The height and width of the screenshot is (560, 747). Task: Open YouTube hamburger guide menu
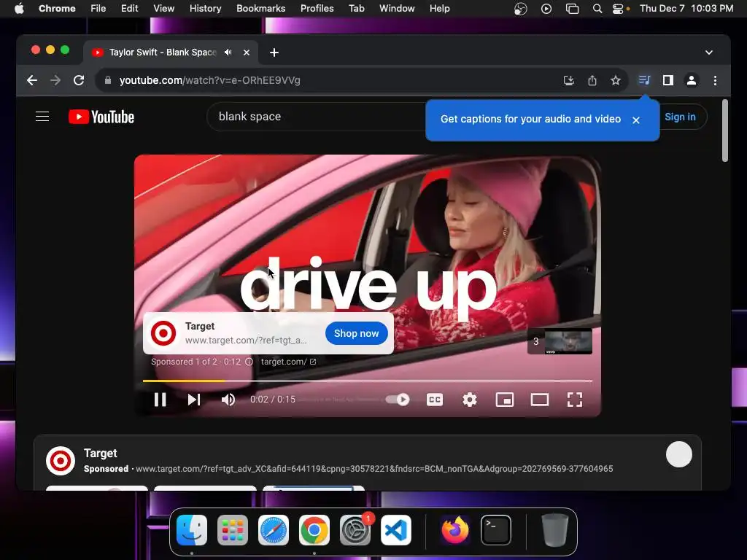pyautogui.click(x=42, y=117)
